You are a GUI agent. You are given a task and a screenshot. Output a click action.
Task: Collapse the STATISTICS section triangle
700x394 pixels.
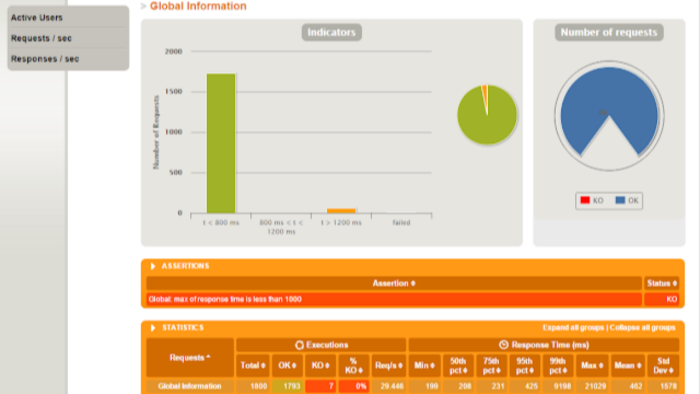[x=153, y=328]
